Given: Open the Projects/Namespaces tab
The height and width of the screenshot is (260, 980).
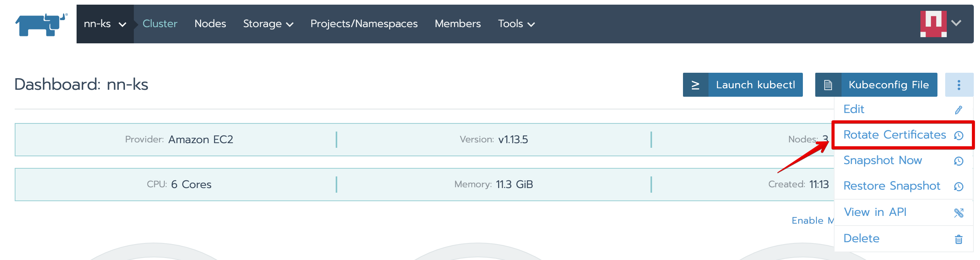Looking at the screenshot, I should pyautogui.click(x=364, y=24).
